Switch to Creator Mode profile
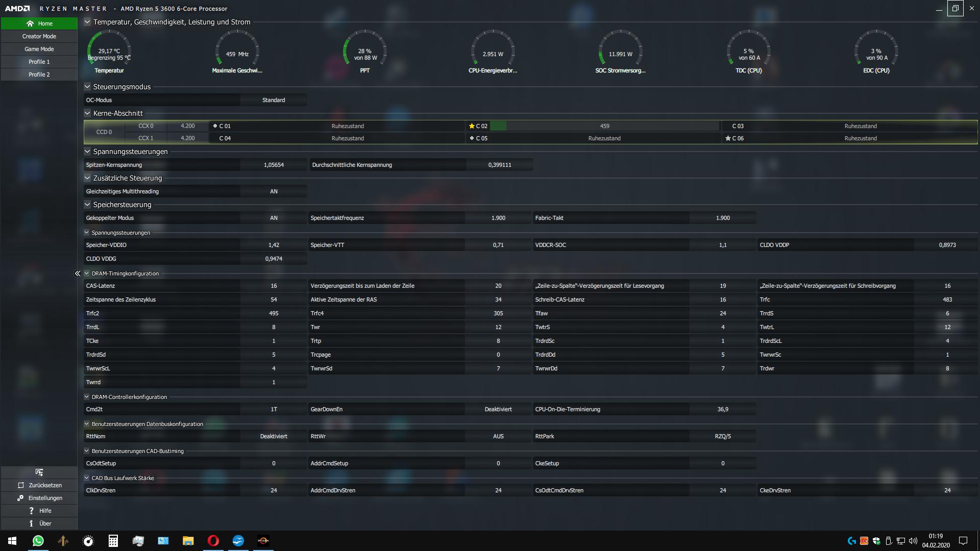The image size is (980, 551). (x=39, y=36)
